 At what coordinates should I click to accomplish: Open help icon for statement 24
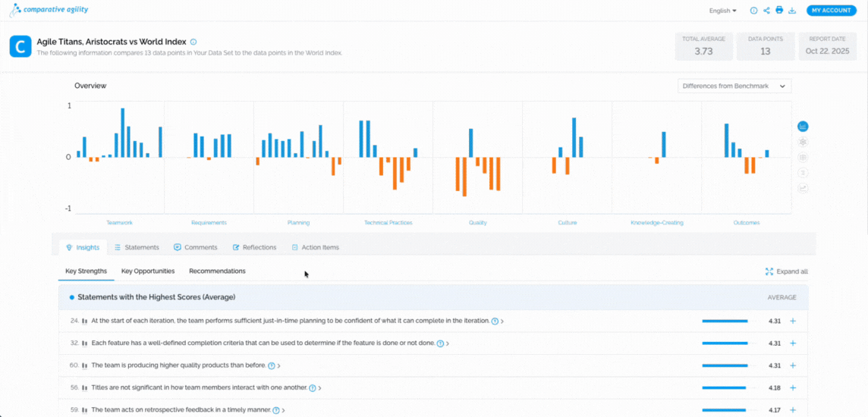point(495,321)
